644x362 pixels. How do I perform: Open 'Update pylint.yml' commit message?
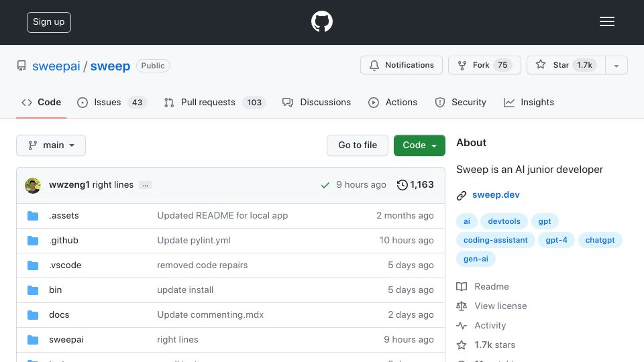pos(194,241)
